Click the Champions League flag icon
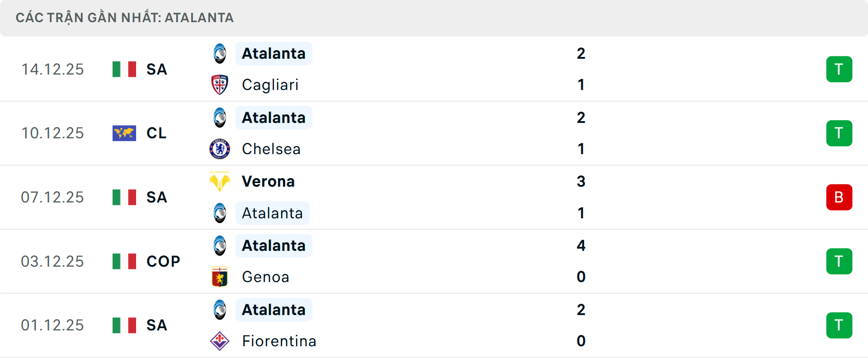This screenshot has width=868, height=358. coord(124,133)
